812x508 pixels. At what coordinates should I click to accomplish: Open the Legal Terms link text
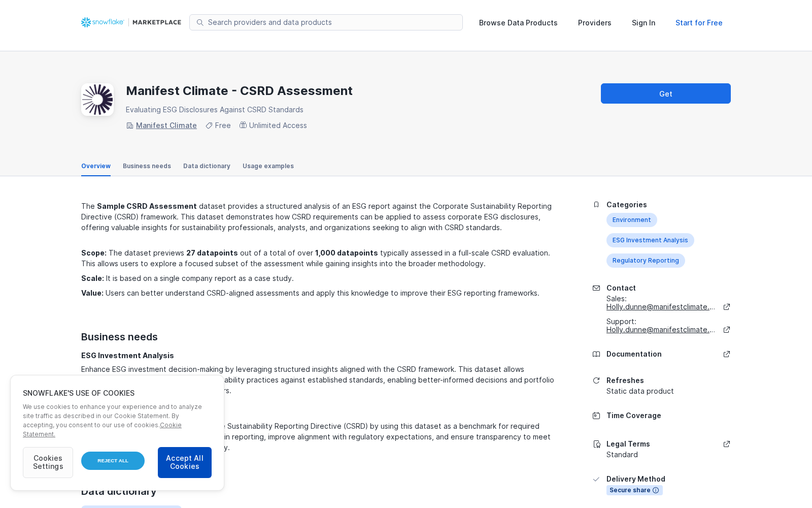(x=628, y=444)
